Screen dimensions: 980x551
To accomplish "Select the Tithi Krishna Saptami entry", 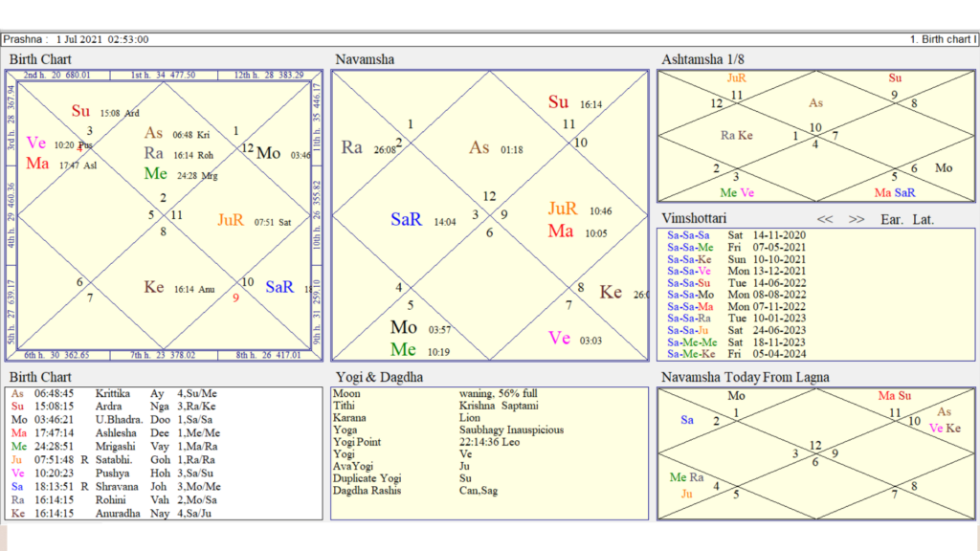I will pyautogui.click(x=435, y=406).
